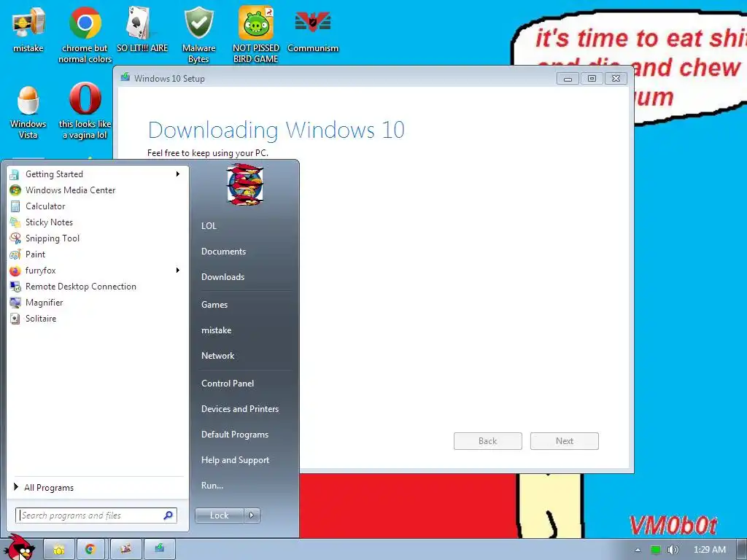747x560 pixels.
Task: Open Documents from Start menu
Action: click(223, 252)
